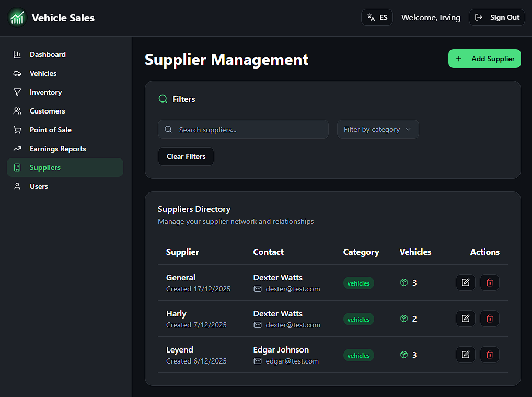Edit the Harly supplier
532x397 pixels.
tap(466, 319)
